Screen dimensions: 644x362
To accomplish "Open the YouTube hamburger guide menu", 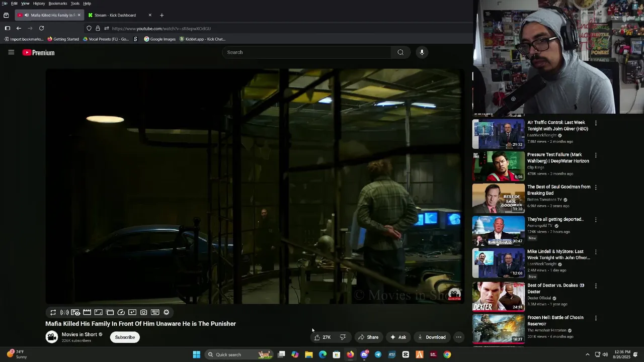I will tap(11, 52).
